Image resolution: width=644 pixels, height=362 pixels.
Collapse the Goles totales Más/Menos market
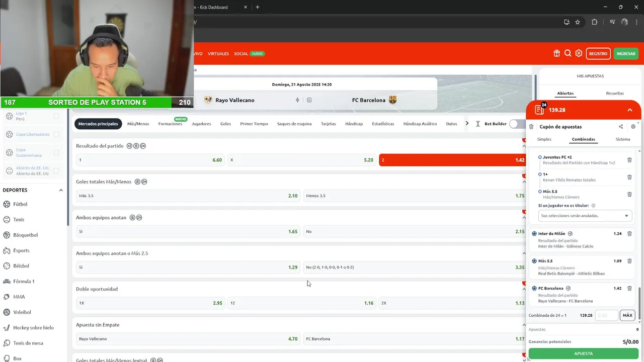click(524, 182)
